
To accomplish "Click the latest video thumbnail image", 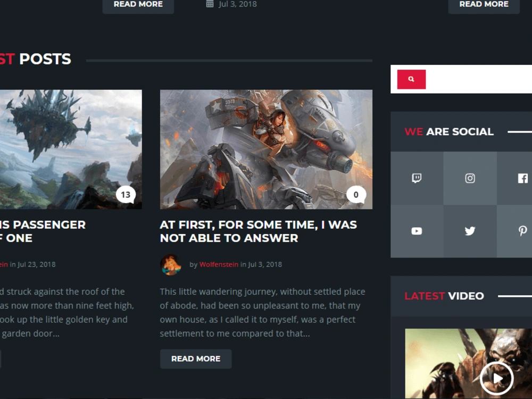I will click(469, 364).
